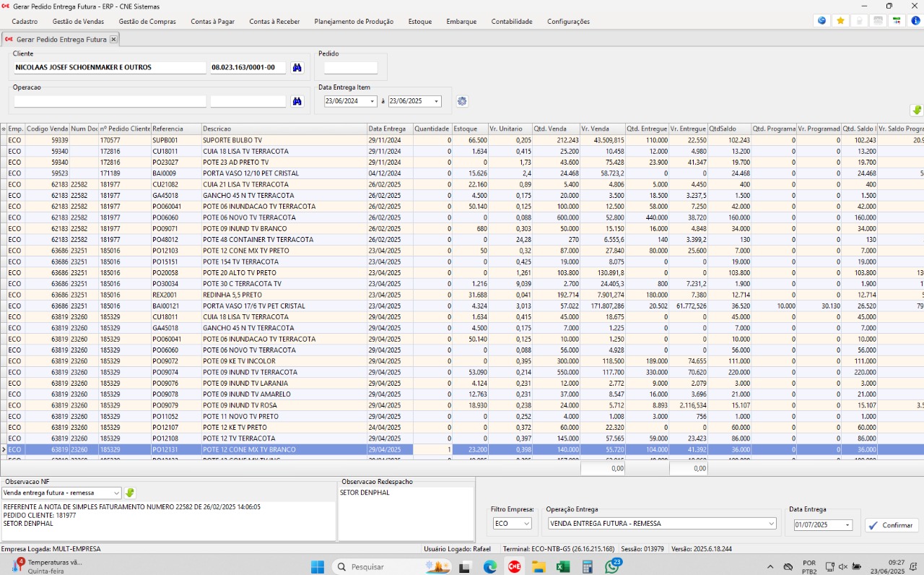Click the blue globe icon in top toolbar
The width and height of the screenshot is (924, 575).
[821, 21]
